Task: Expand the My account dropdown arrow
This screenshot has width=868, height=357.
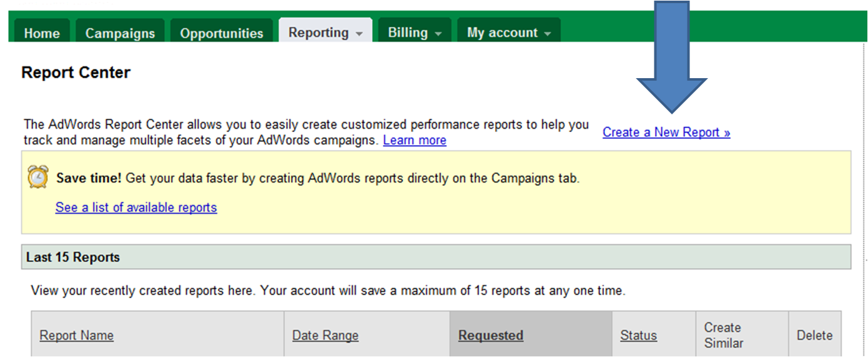Action: [x=548, y=34]
